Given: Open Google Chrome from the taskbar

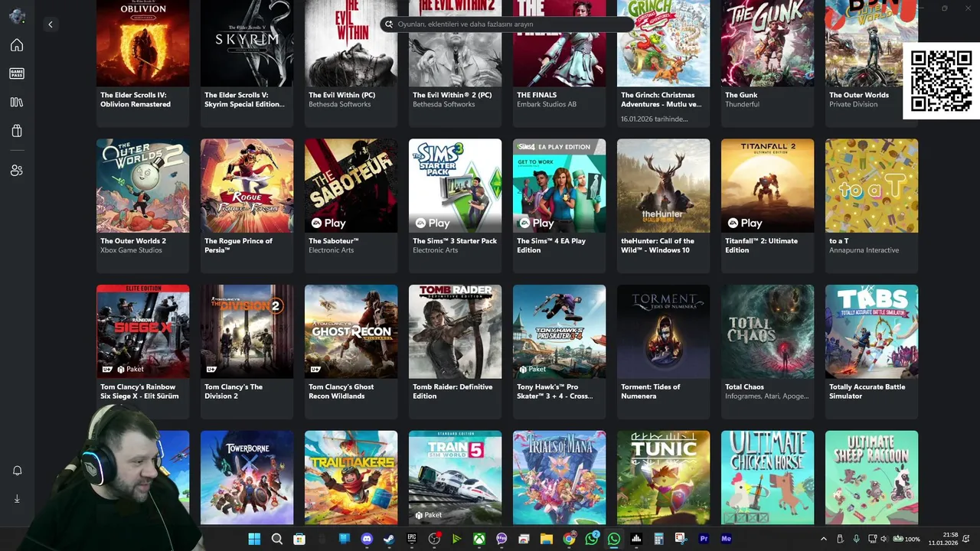Looking at the screenshot, I should coord(569,539).
